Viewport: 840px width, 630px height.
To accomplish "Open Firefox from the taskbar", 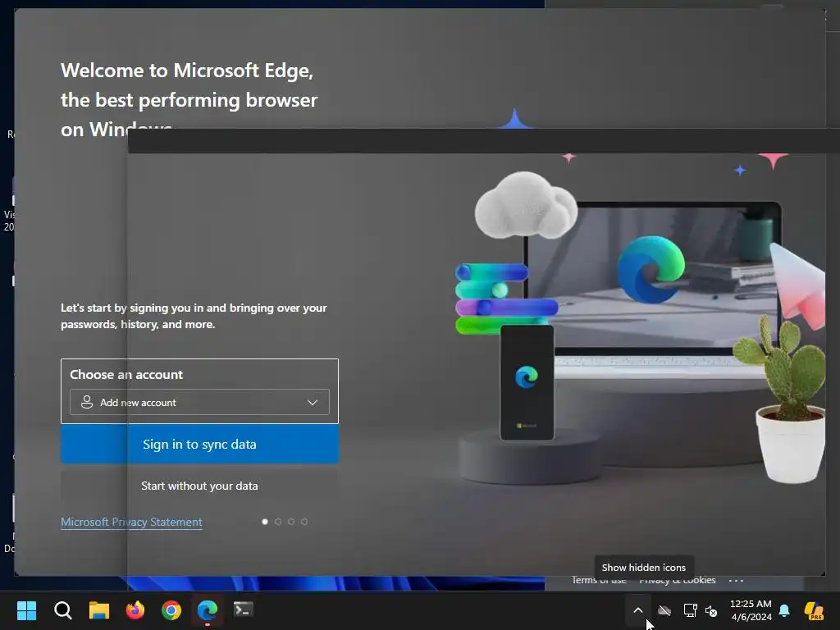I will [x=135, y=610].
